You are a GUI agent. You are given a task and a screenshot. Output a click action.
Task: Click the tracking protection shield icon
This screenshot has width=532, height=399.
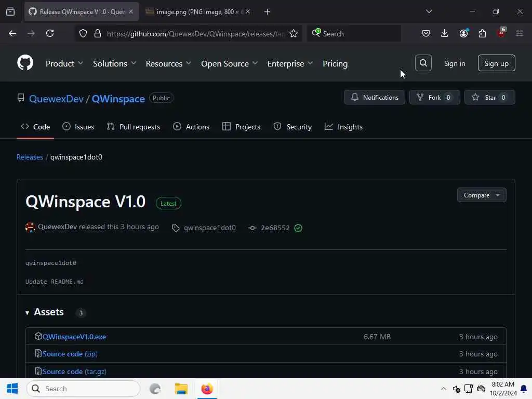pos(83,34)
